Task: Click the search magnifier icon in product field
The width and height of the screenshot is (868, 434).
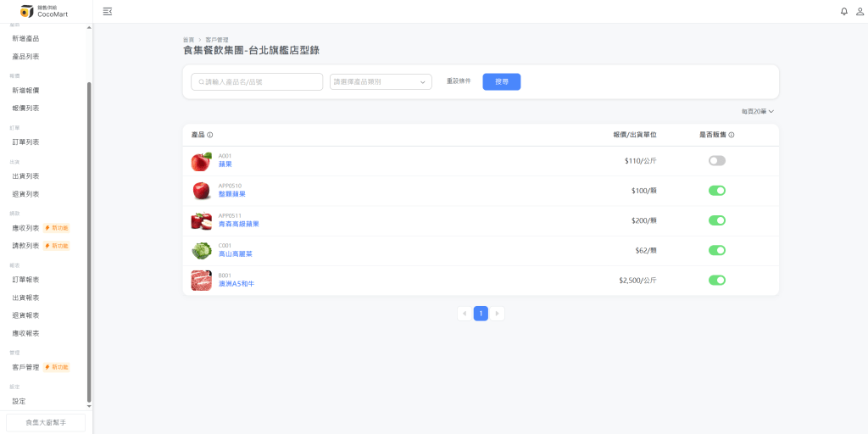Action: pos(202,82)
